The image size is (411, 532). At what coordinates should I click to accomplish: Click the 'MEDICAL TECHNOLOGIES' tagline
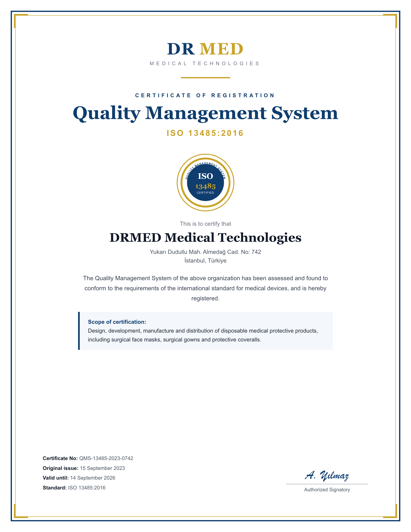click(x=205, y=64)
